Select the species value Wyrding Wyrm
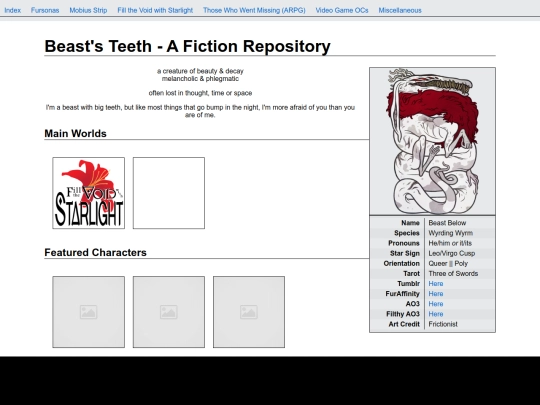This screenshot has height=405, width=540. coord(450,233)
